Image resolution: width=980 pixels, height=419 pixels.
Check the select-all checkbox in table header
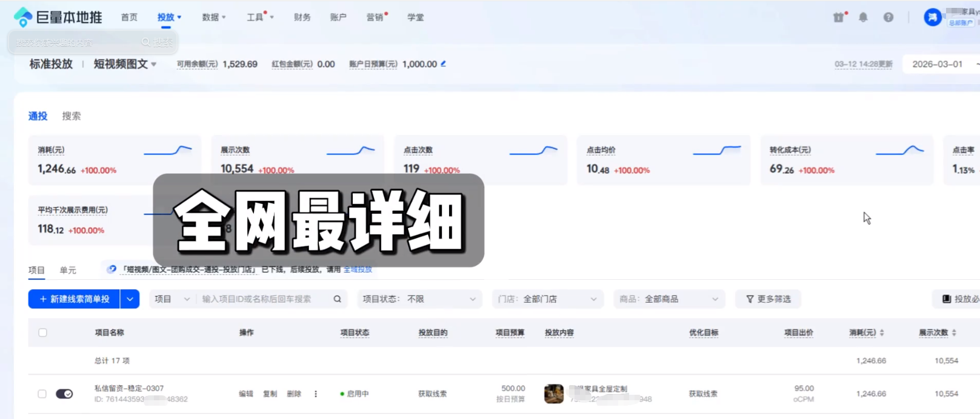click(x=42, y=332)
